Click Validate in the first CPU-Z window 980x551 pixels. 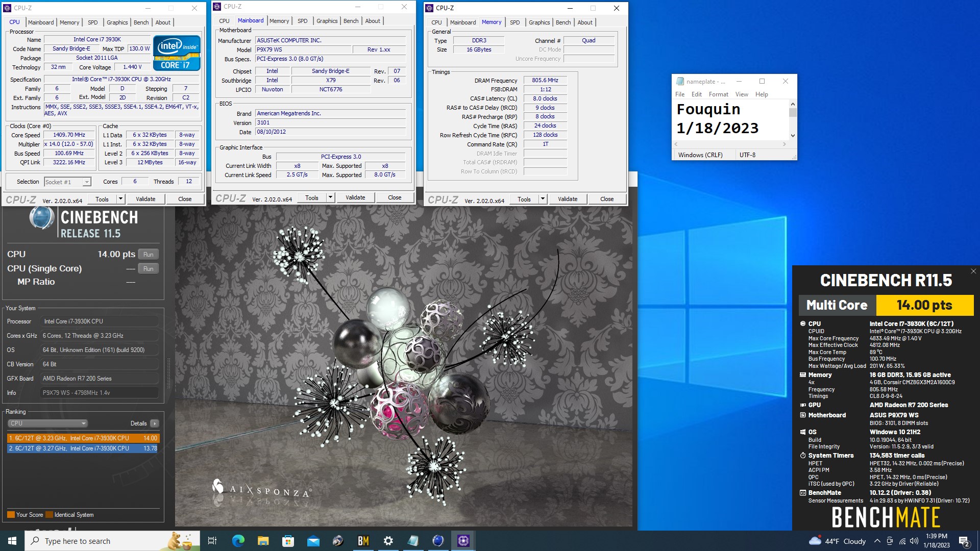click(145, 199)
